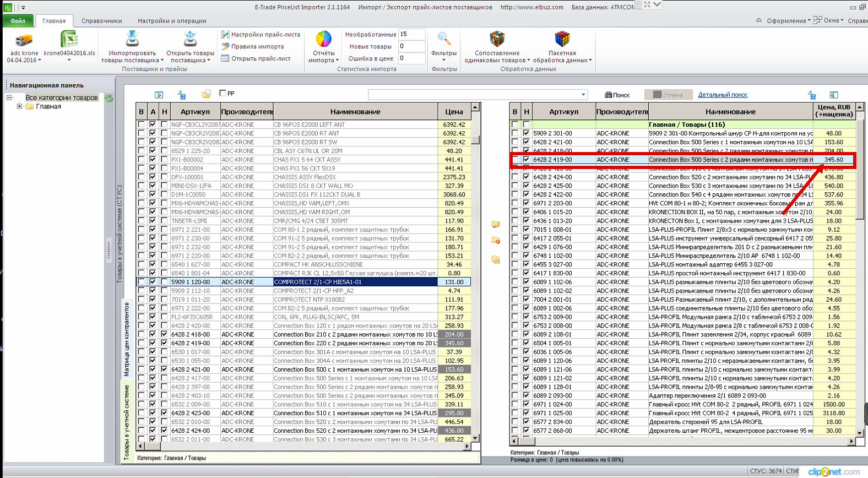Click the folder with pencil icon between tables
This screenshot has height=478, width=868.
(x=496, y=225)
